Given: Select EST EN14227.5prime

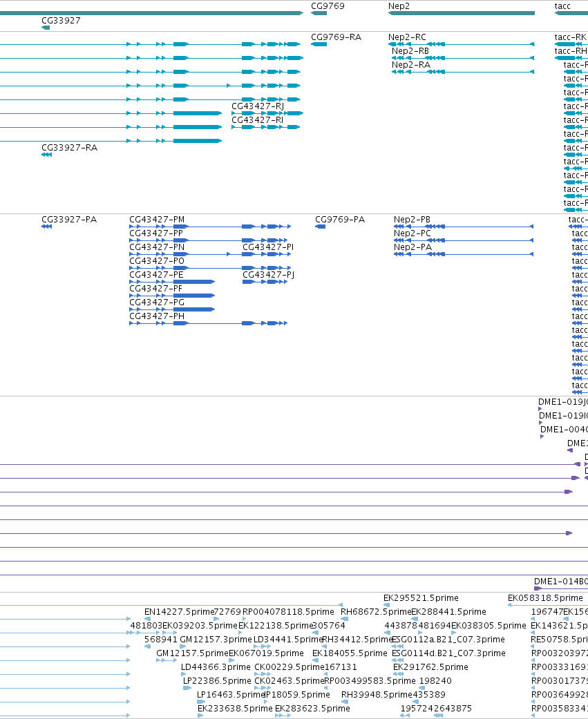Looking at the screenshot, I should tap(180, 612).
